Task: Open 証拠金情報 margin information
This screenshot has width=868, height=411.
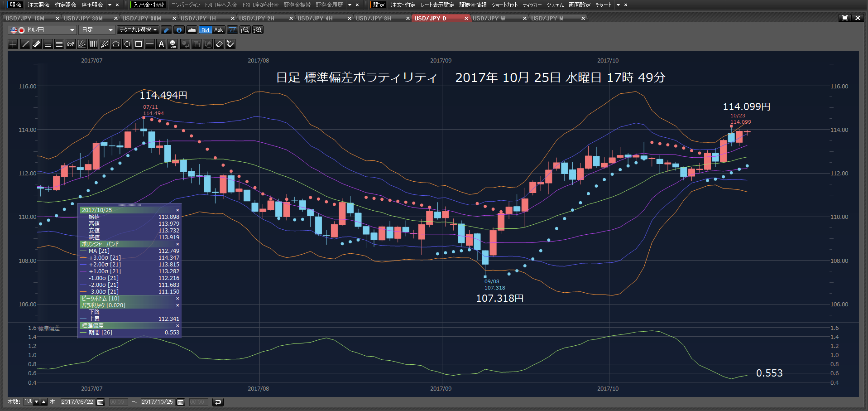Action: (x=473, y=5)
